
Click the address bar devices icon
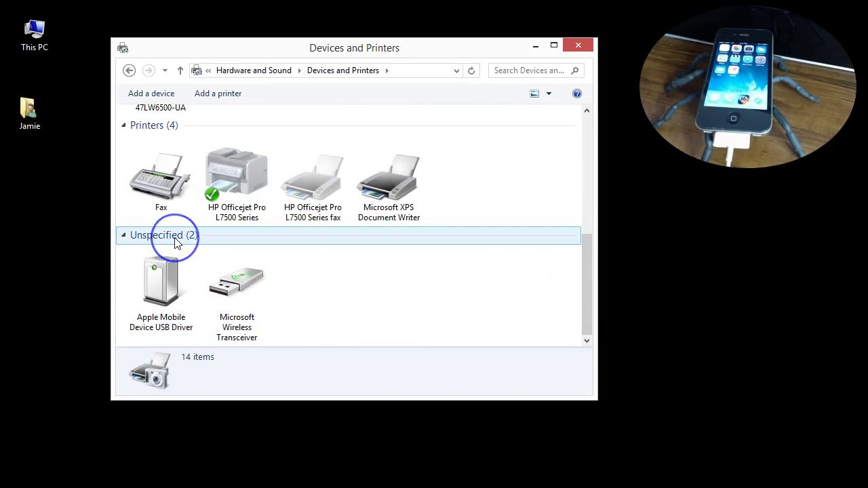[197, 70]
